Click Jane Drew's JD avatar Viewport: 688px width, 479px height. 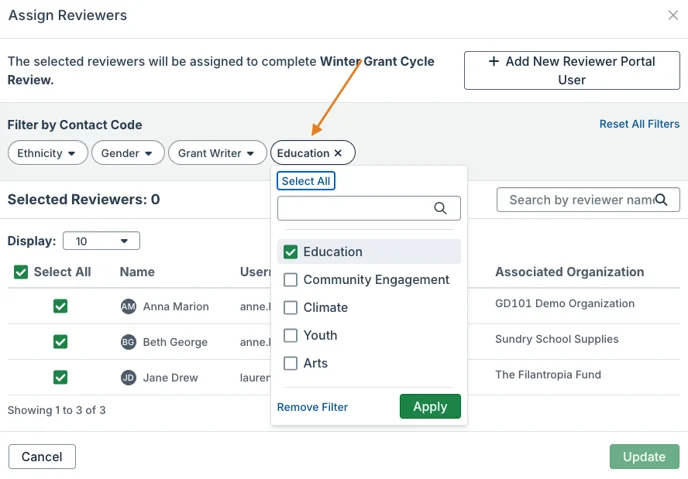click(128, 377)
